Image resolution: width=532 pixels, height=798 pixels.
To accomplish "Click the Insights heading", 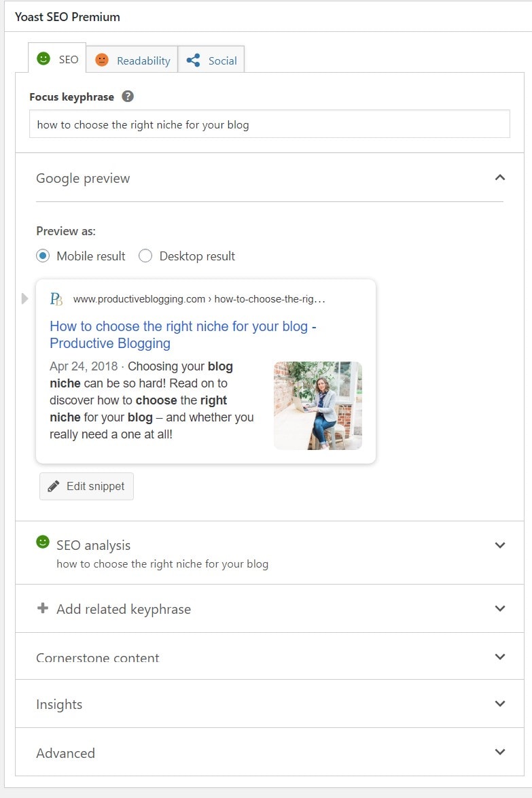I will pyautogui.click(x=59, y=704).
